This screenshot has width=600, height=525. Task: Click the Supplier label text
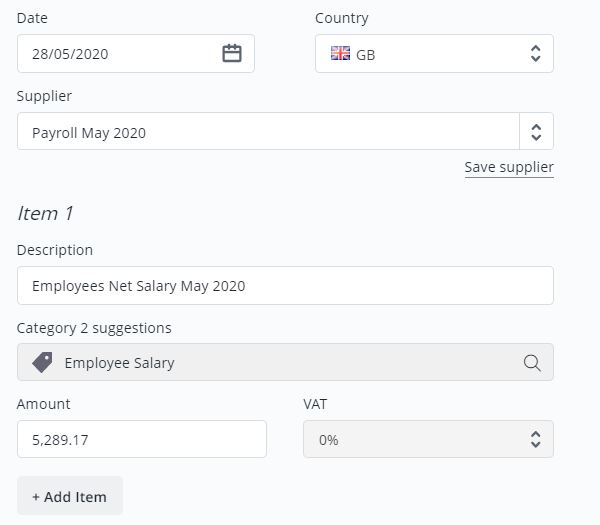tap(44, 96)
